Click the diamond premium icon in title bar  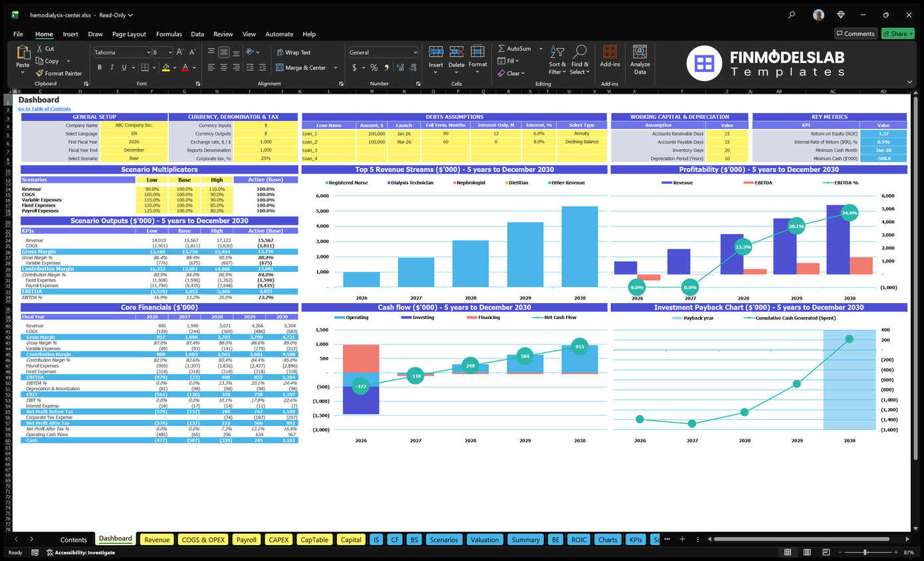(x=841, y=15)
